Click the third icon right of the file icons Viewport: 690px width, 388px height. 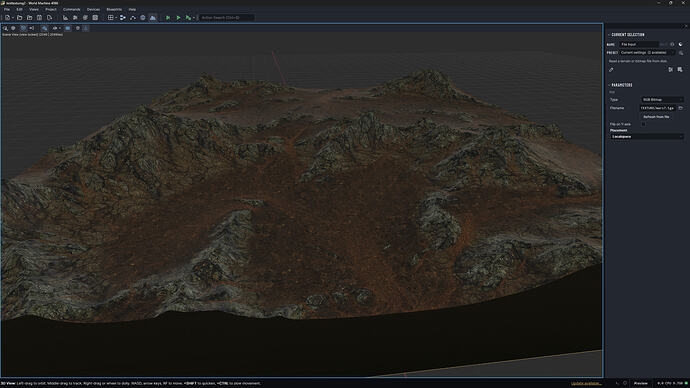coord(85,18)
